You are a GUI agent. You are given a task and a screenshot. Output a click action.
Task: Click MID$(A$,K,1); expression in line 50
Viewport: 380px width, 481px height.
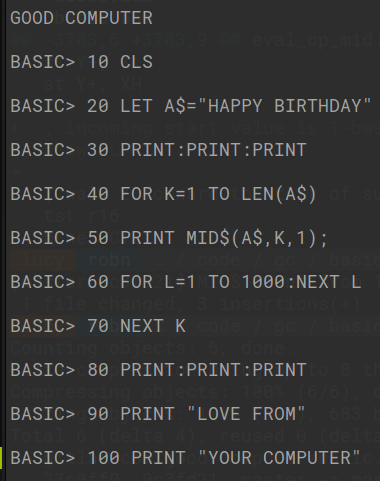pos(257,238)
